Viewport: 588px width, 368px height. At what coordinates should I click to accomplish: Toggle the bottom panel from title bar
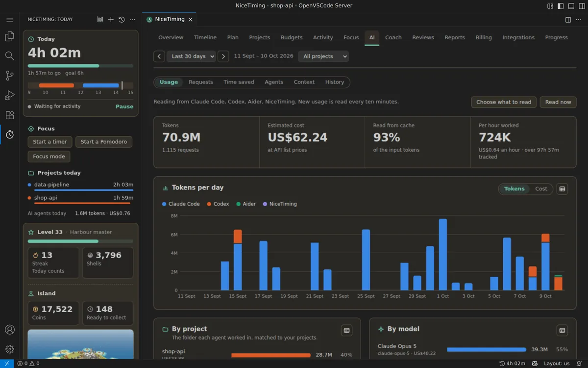point(571,6)
